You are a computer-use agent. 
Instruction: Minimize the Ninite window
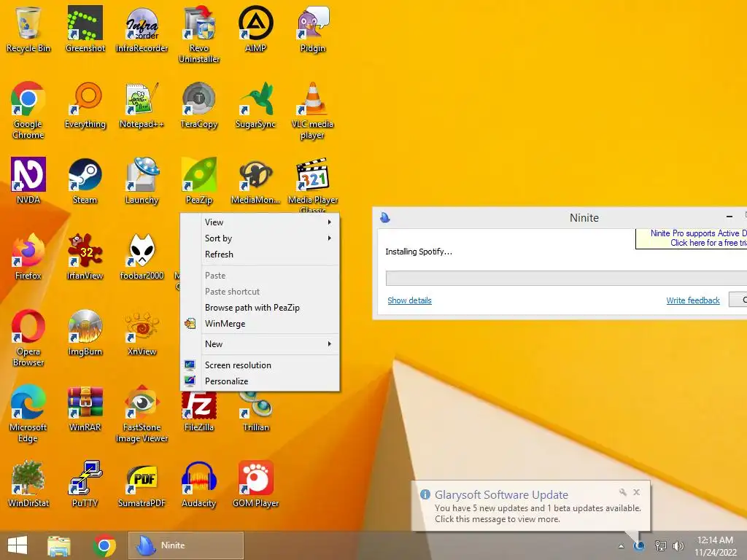click(729, 217)
